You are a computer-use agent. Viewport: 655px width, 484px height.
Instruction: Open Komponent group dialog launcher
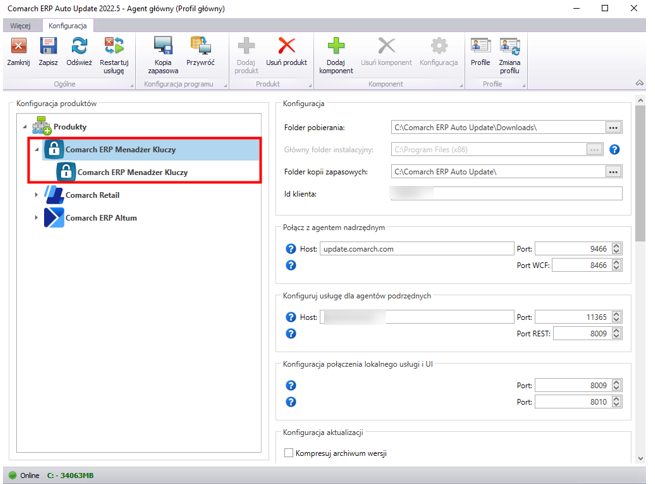point(462,86)
